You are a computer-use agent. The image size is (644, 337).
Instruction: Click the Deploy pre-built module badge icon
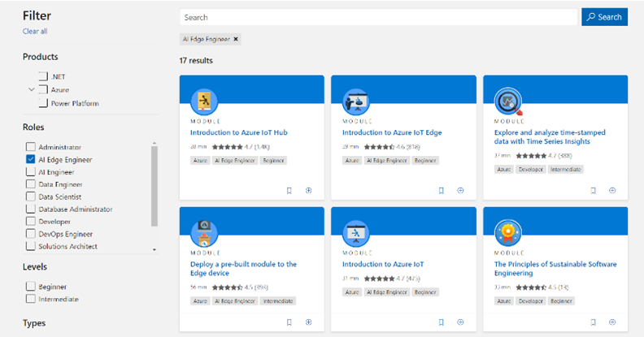click(x=204, y=233)
